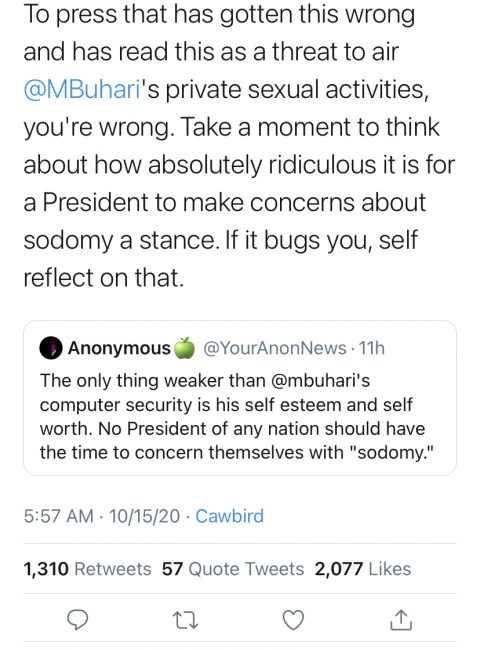Tap the 11h quoted tweet time
Viewport: 480px width, 650px height.
pyautogui.click(x=372, y=348)
